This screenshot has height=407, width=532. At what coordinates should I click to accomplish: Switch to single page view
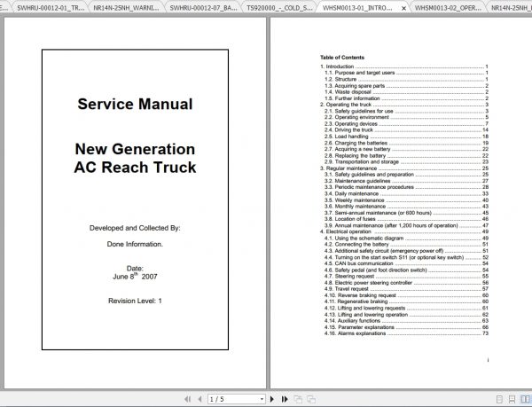499,399
